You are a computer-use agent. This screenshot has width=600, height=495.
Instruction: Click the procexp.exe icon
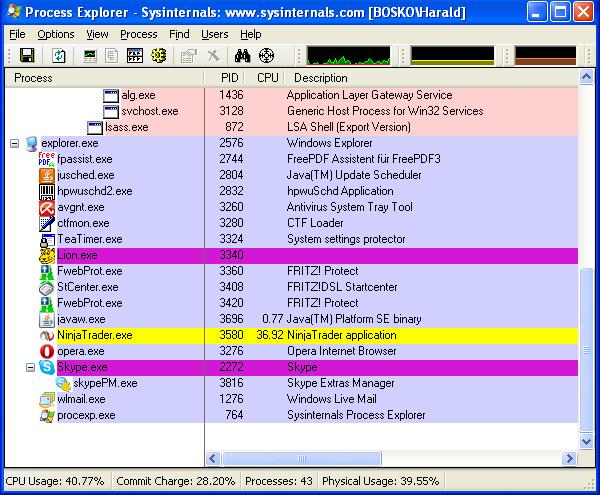coord(47,416)
